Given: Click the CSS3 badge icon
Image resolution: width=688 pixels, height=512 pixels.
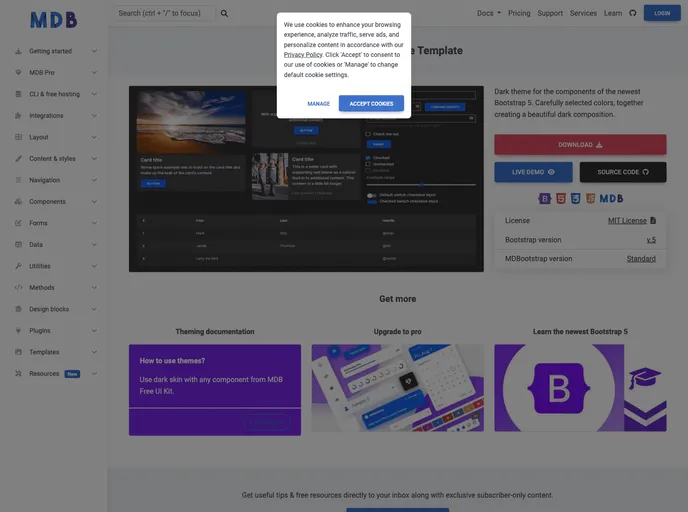Looking at the screenshot, I should tap(576, 199).
